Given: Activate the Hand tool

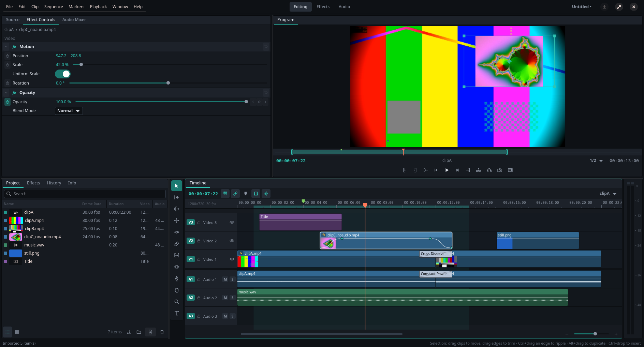Looking at the screenshot, I should click(177, 290).
